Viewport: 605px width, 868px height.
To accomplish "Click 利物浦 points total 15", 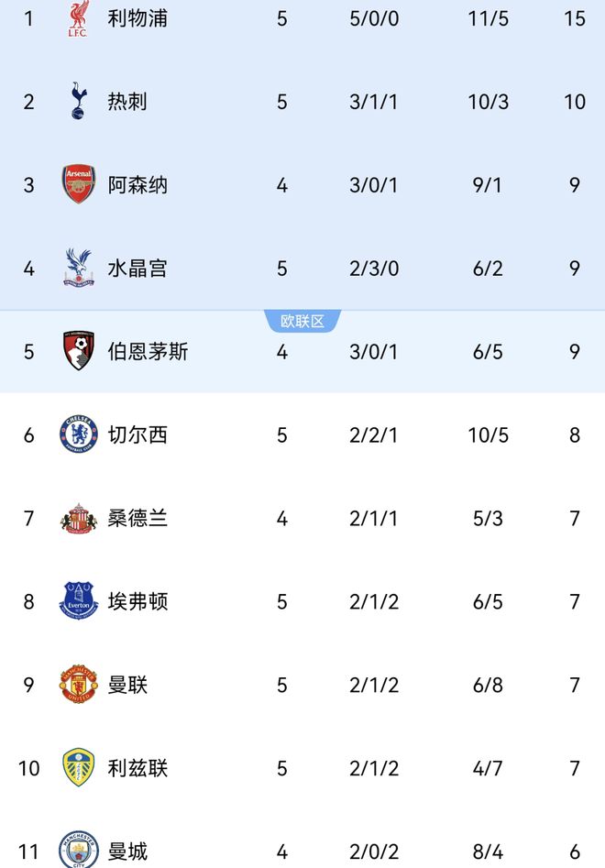I will click(575, 18).
